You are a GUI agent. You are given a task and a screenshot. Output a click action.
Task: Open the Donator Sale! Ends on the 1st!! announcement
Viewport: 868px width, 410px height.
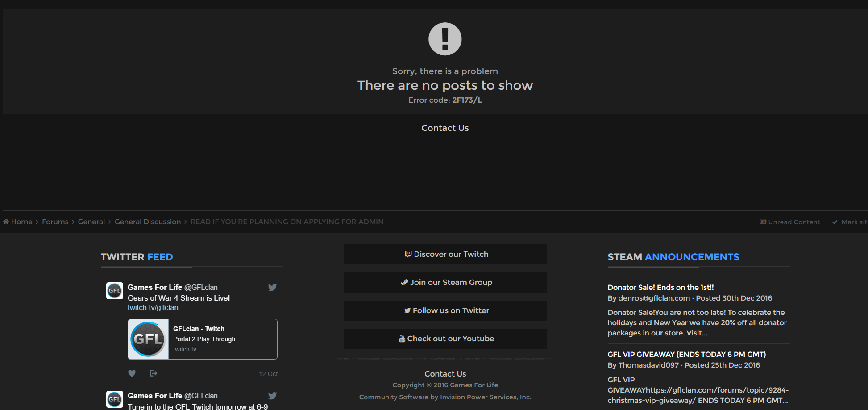[x=660, y=287]
